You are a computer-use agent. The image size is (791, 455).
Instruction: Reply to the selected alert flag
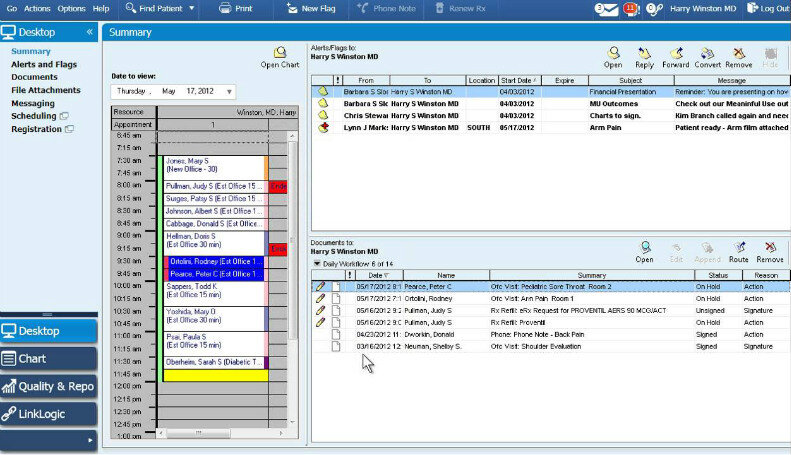pos(644,56)
